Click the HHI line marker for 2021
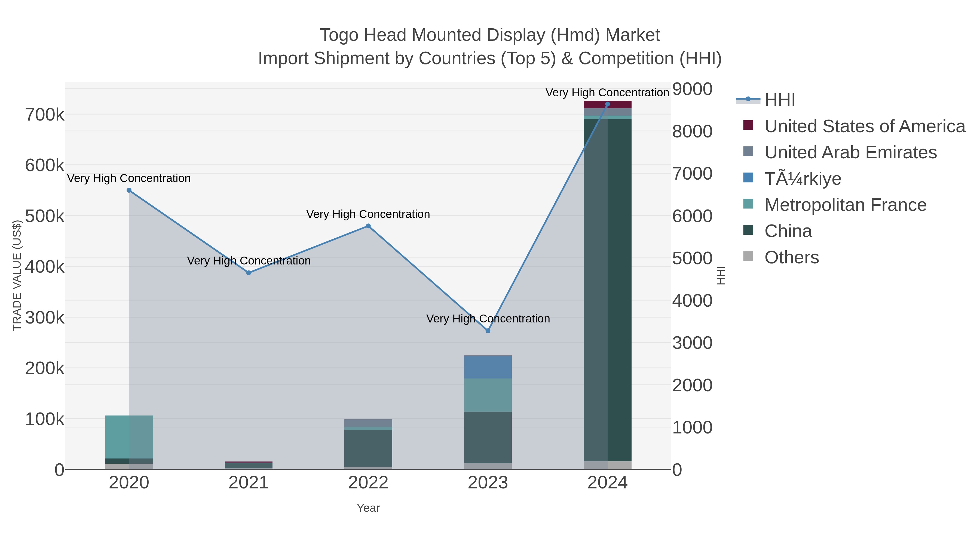 [x=249, y=273]
